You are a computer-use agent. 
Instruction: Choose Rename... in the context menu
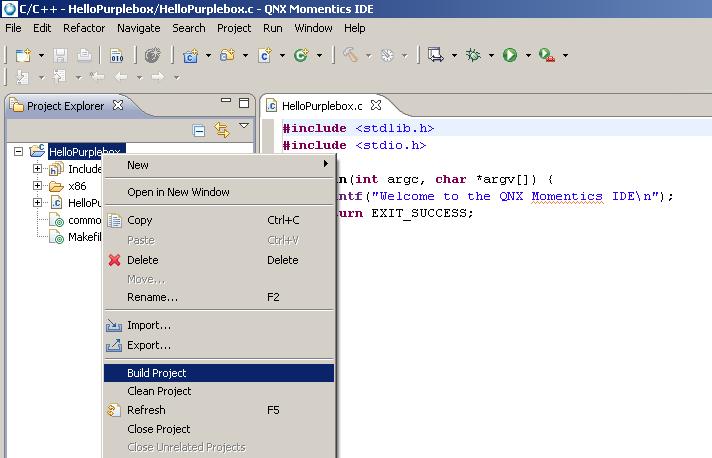[x=219, y=297]
